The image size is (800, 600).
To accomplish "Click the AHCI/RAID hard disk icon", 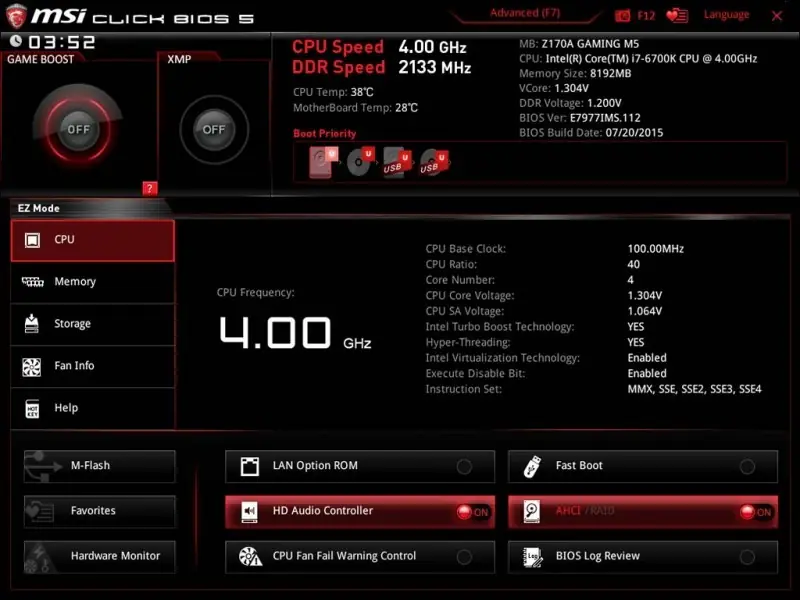I will coord(532,511).
